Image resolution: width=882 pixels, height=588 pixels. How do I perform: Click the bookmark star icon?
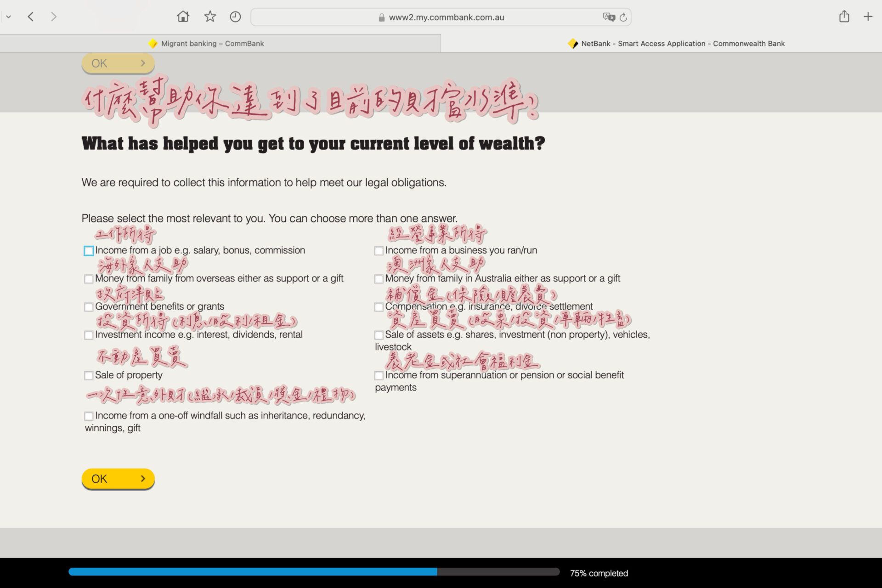[x=210, y=17]
